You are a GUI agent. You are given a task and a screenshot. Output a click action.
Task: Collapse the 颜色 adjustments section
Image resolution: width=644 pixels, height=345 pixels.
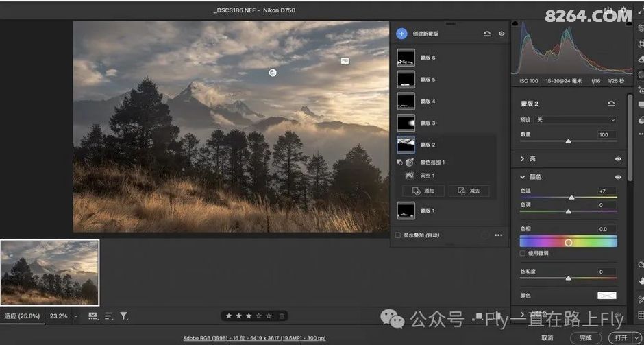[523, 177]
